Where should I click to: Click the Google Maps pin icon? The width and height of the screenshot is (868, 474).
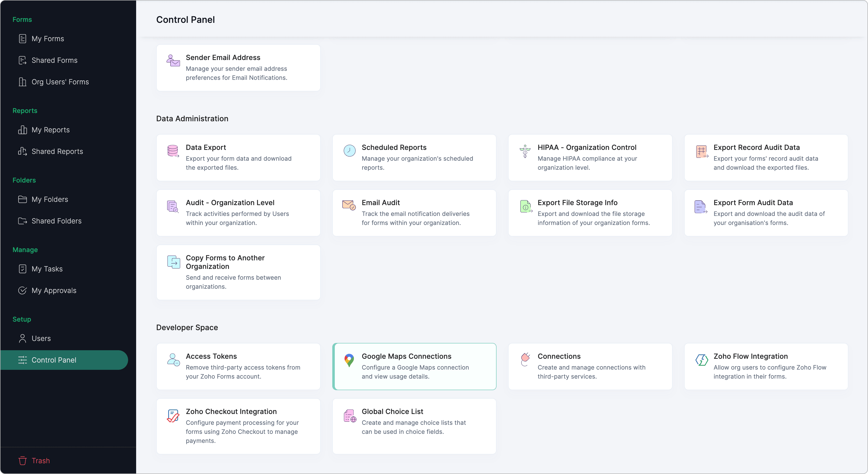349,360
